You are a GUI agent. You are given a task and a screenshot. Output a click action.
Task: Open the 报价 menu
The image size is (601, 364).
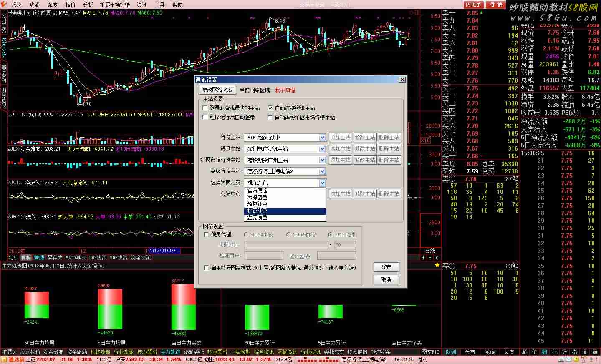[x=71, y=5]
